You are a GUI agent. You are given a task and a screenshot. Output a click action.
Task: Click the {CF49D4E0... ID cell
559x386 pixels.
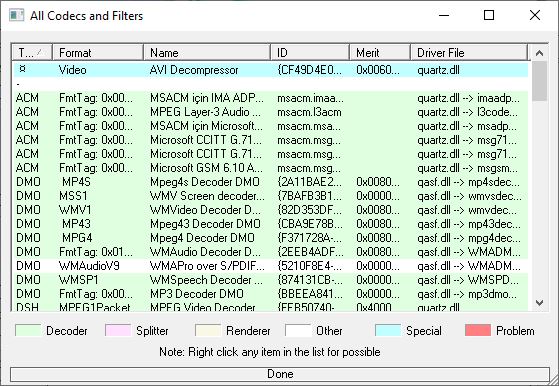tap(309, 70)
